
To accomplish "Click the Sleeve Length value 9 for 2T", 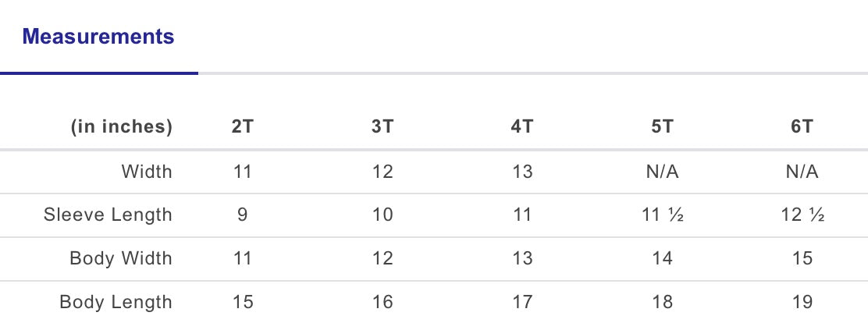I will point(243,215).
